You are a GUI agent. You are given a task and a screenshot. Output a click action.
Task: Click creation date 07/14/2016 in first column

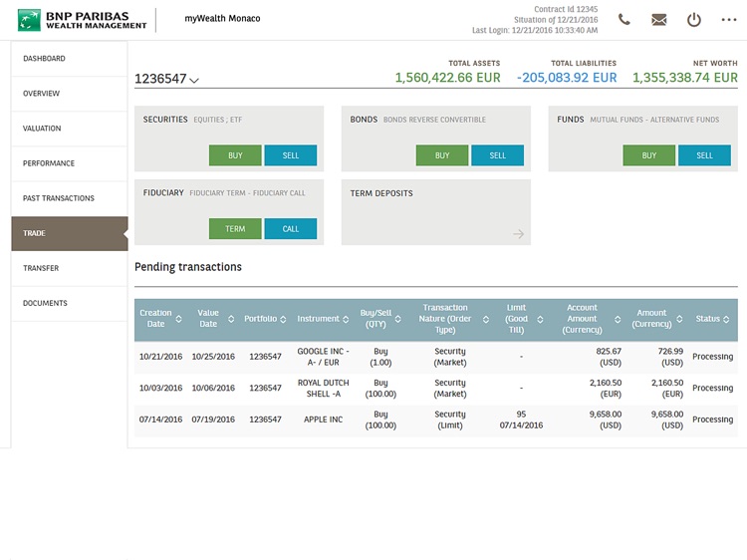tap(160, 420)
